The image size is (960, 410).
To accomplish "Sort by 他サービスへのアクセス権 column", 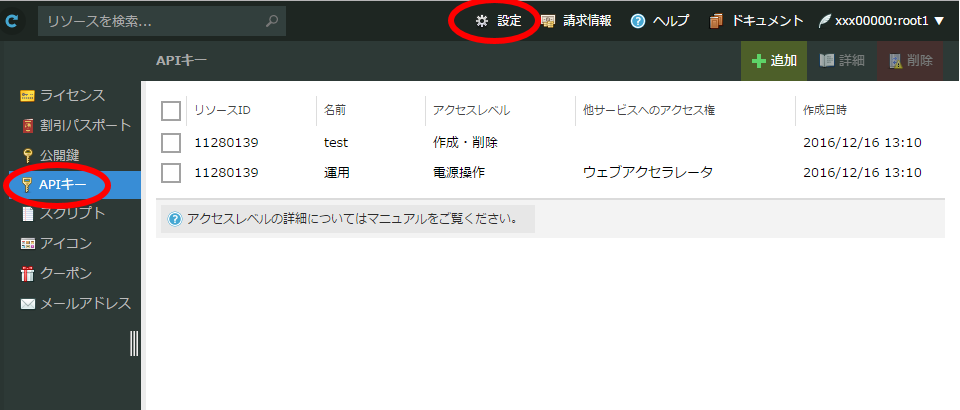I will click(649, 111).
